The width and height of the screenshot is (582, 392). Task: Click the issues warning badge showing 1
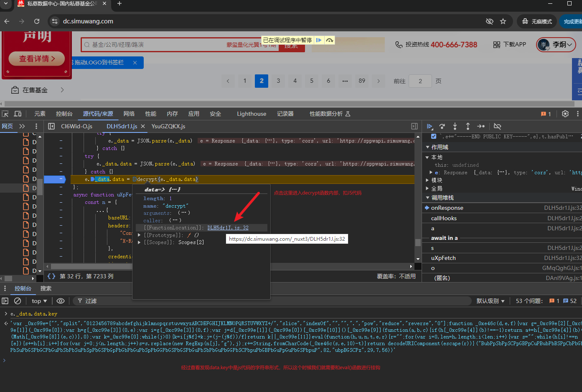click(x=546, y=114)
